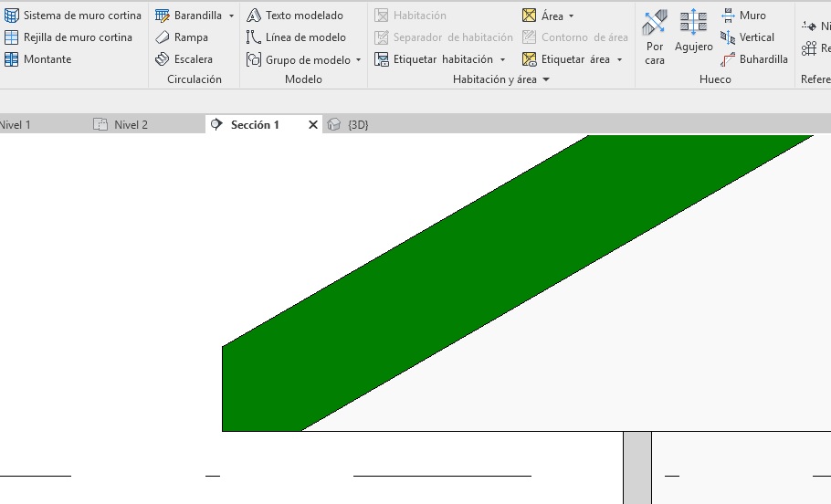Open the Etiquetar área dropdown
This screenshot has width=831, height=504.
[x=620, y=60]
